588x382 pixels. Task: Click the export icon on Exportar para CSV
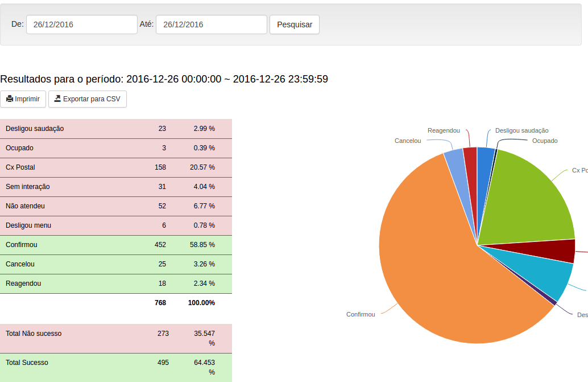[x=57, y=99]
